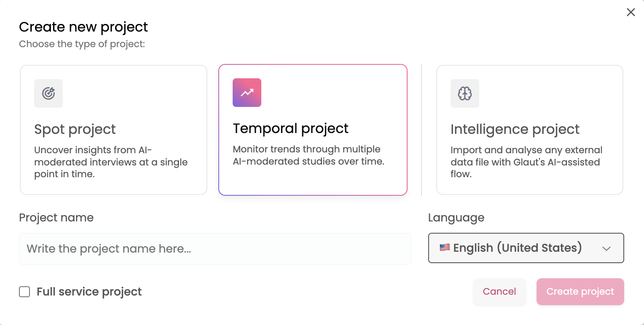Click the Temporal project trend arrow icon
Screen dimensions: 644x325
[247, 93]
